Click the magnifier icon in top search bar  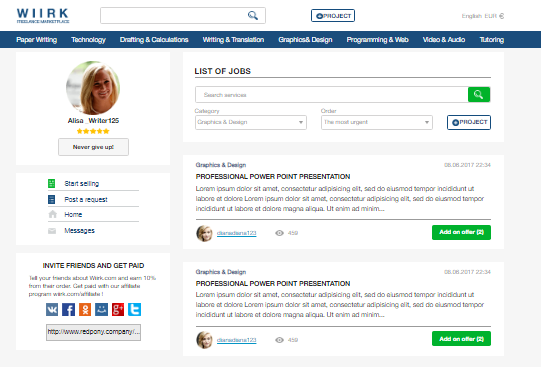(x=253, y=16)
